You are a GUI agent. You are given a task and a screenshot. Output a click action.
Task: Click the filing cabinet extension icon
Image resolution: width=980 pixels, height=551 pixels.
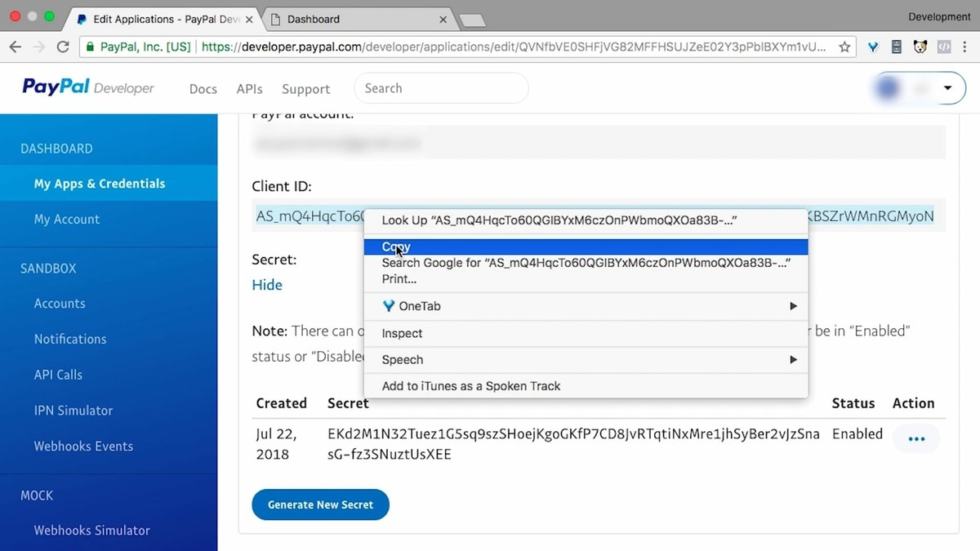pos(897,47)
